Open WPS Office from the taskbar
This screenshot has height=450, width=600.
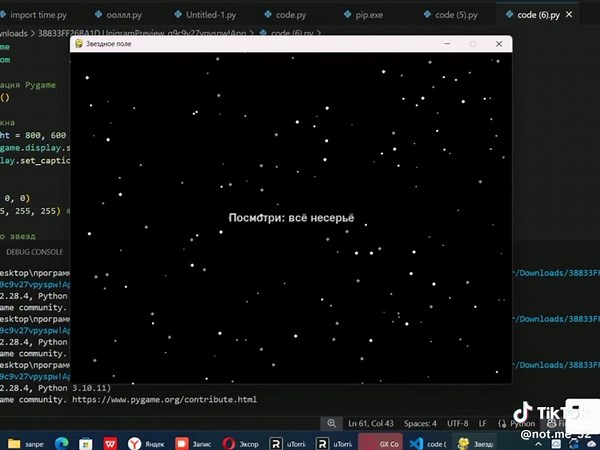(110, 444)
